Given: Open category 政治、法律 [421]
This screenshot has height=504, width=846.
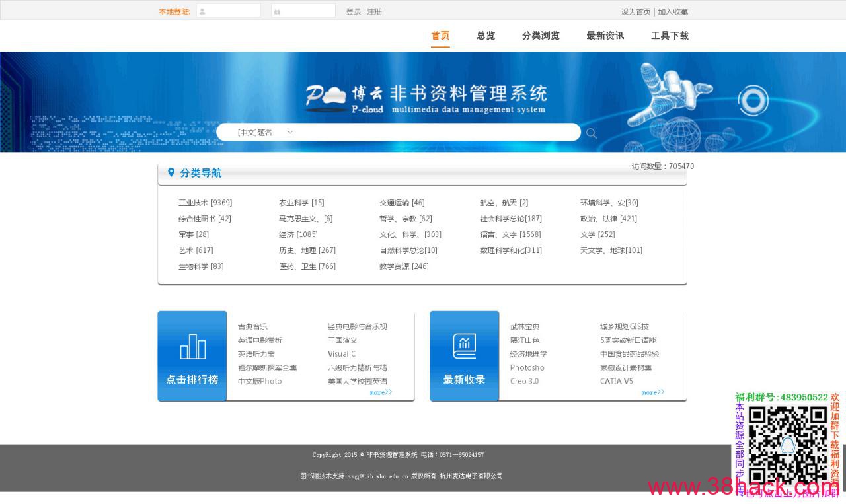Looking at the screenshot, I should click(x=608, y=219).
